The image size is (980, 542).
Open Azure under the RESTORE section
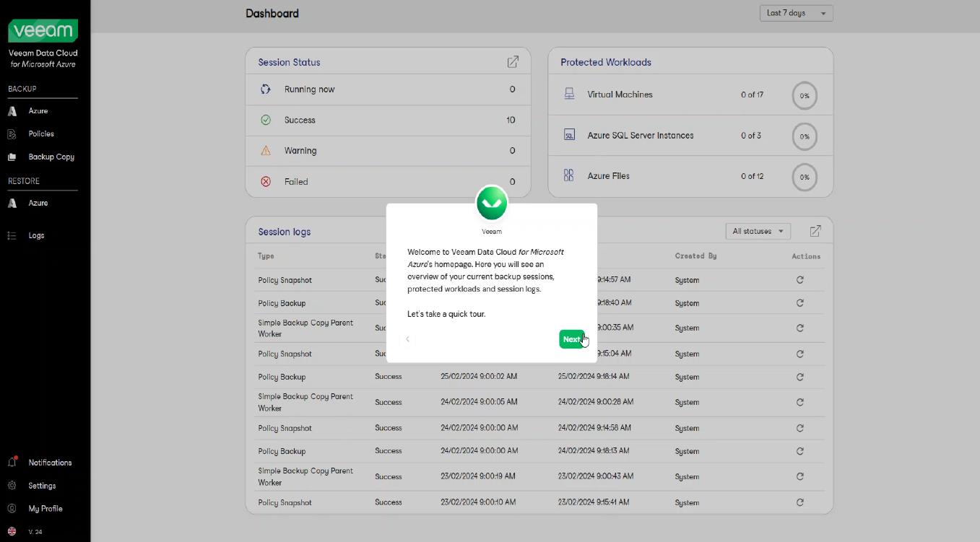point(38,204)
